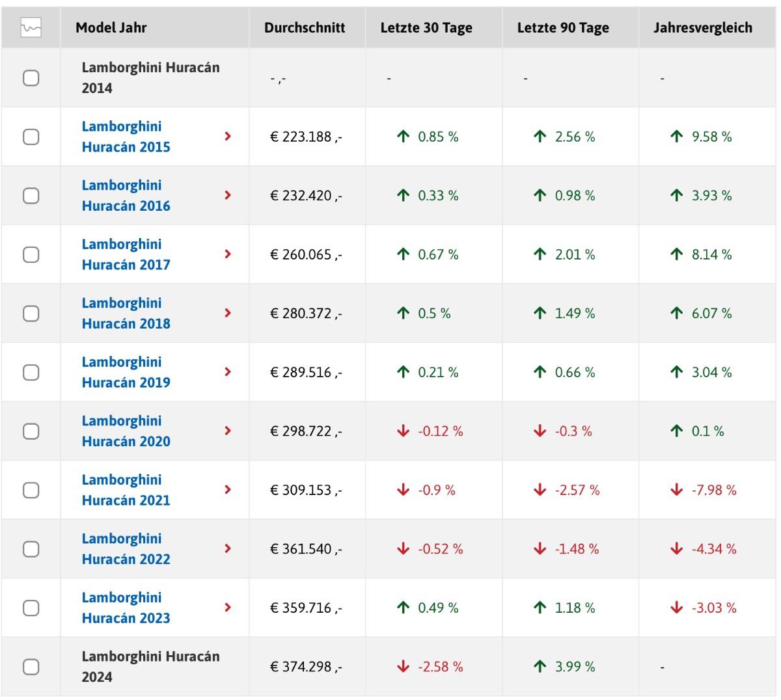
Task: Click the average price € 280.372
Action: pos(306,314)
